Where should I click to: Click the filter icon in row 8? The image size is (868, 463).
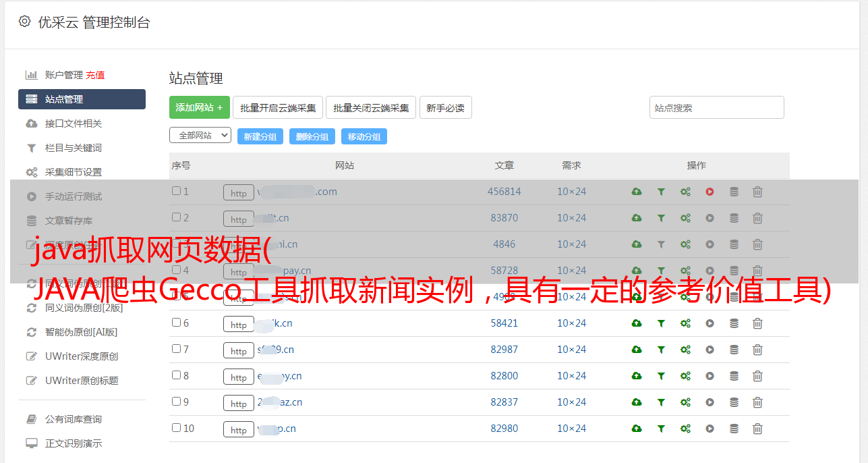[x=661, y=376]
